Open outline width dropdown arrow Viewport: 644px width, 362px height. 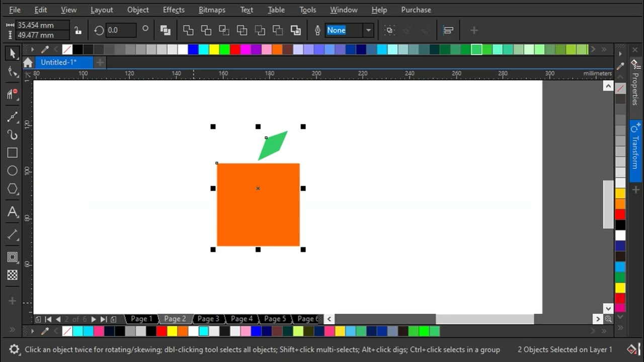(368, 30)
